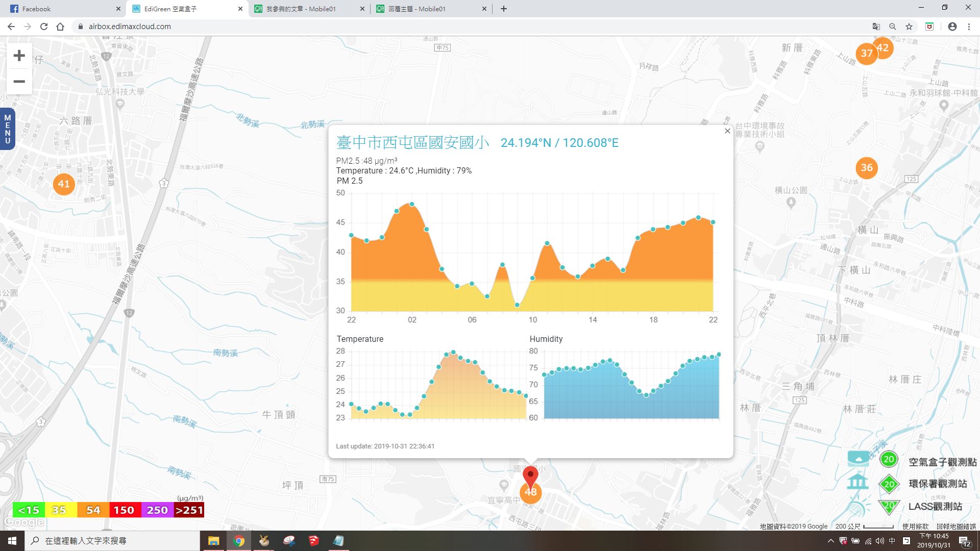Click the EPA building icon in legend

click(857, 482)
